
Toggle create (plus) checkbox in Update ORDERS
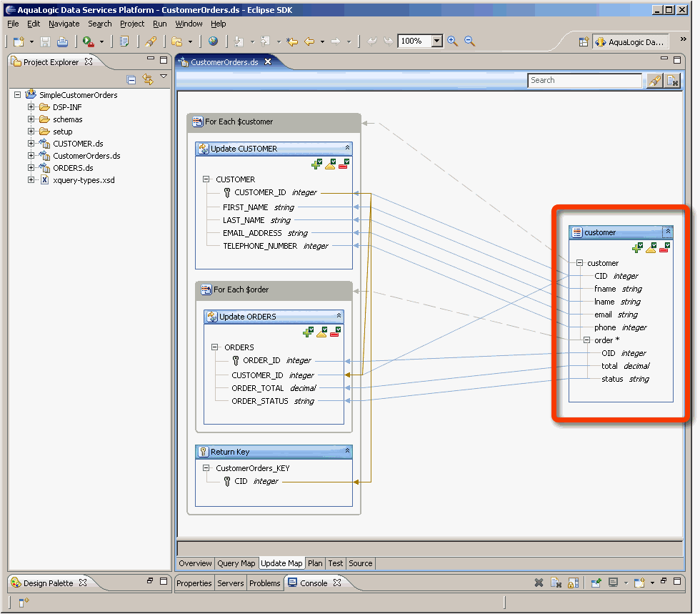[308, 332]
